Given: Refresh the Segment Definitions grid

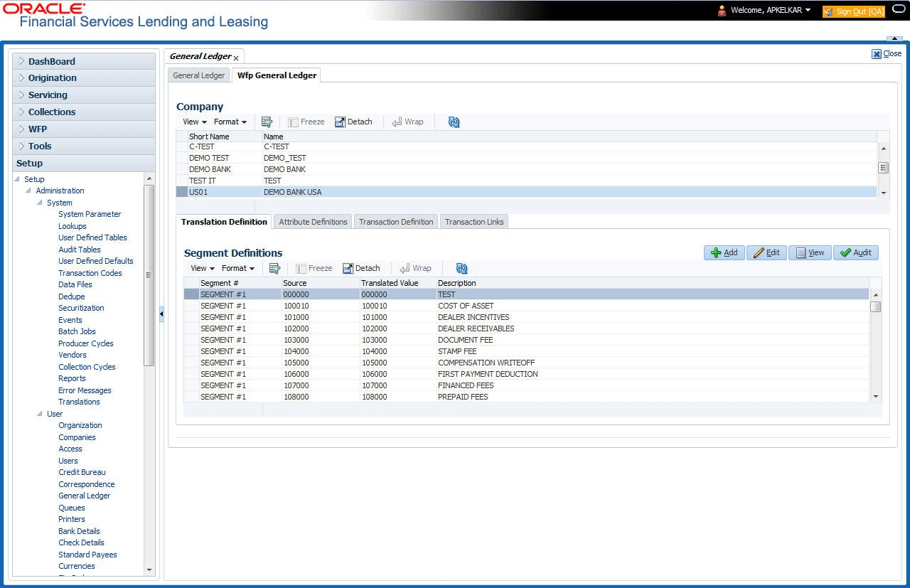Looking at the screenshot, I should [461, 268].
